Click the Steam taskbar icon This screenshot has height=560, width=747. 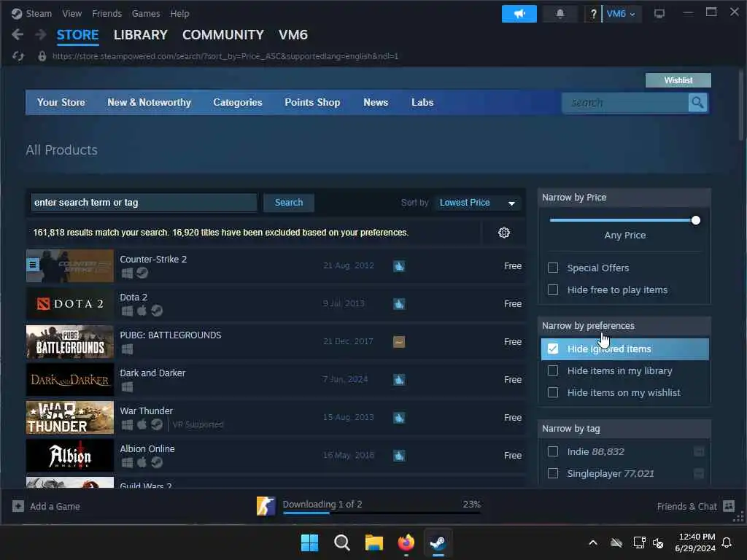click(x=438, y=542)
